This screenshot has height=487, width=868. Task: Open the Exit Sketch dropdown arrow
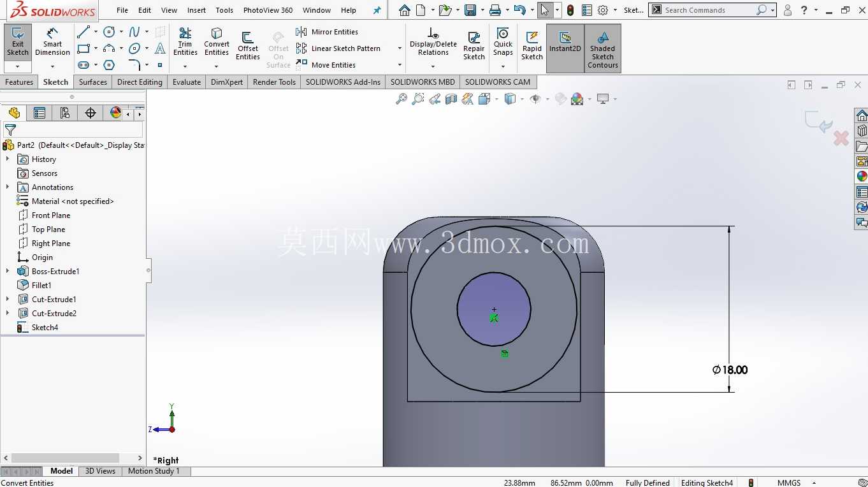coord(18,66)
